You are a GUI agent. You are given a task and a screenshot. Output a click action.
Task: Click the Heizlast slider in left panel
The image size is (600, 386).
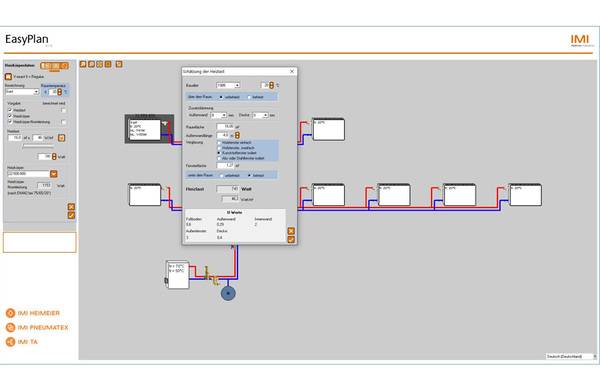click(x=38, y=146)
